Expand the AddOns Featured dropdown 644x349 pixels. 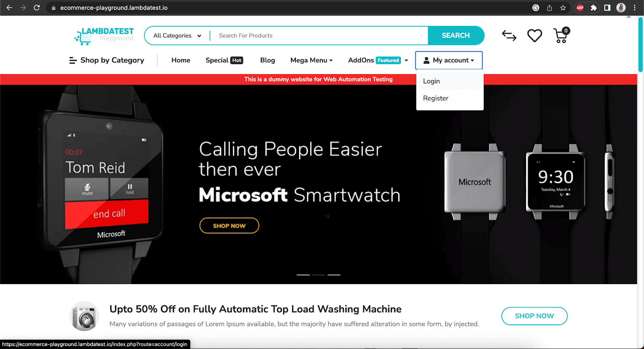(378, 60)
